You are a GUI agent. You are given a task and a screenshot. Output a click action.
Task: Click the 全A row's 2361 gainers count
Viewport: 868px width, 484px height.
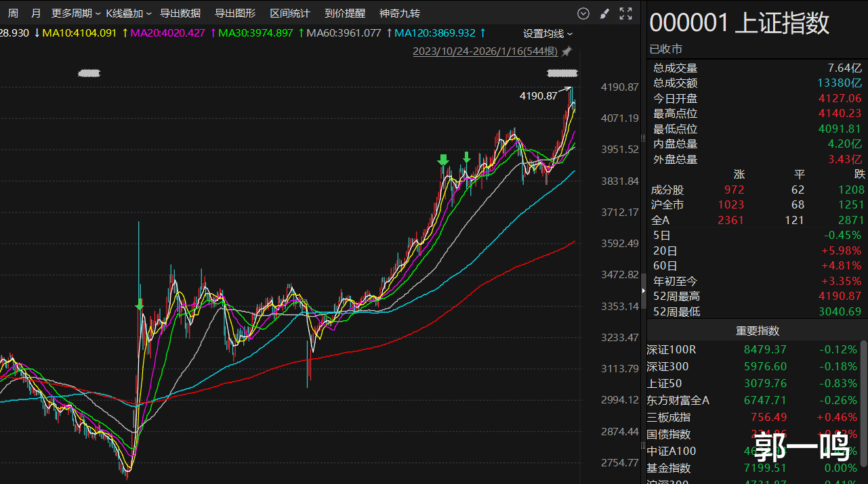[730, 221]
